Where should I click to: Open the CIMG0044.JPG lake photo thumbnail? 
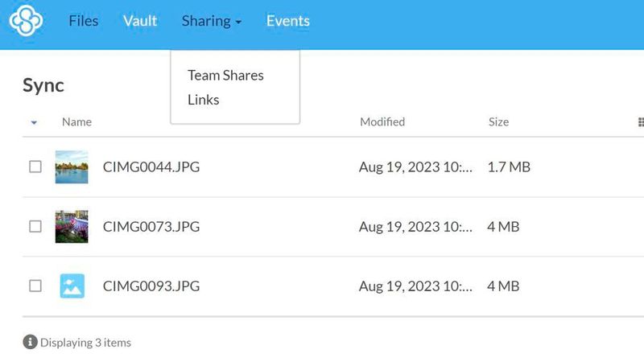tap(72, 167)
